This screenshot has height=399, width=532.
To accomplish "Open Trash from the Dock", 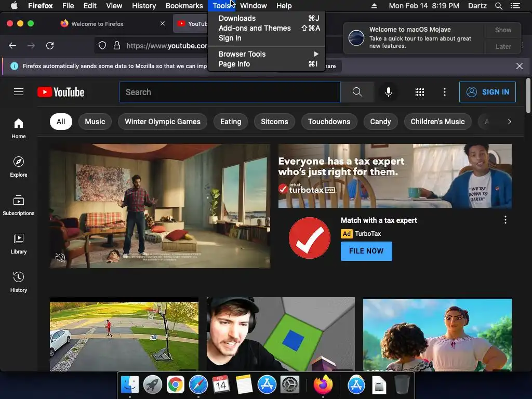I will click(402, 384).
